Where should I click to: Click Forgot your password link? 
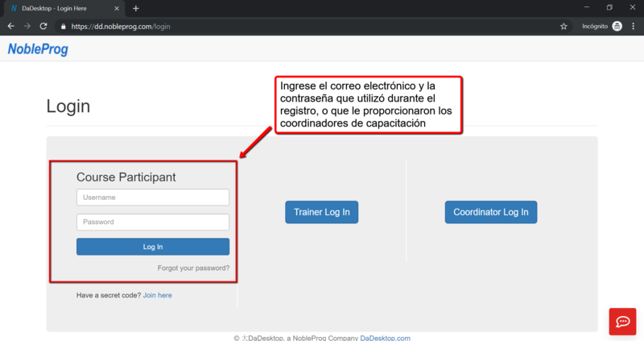[193, 268]
